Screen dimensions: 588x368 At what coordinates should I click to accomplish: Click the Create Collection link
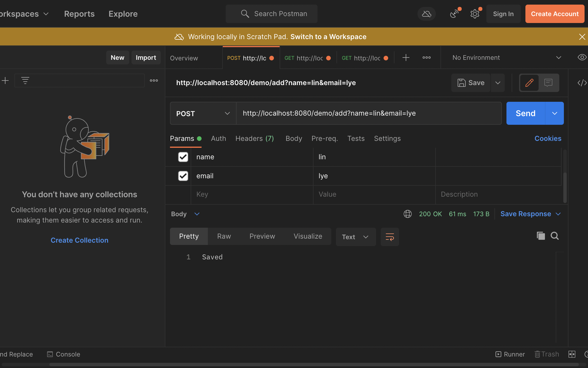tap(80, 240)
